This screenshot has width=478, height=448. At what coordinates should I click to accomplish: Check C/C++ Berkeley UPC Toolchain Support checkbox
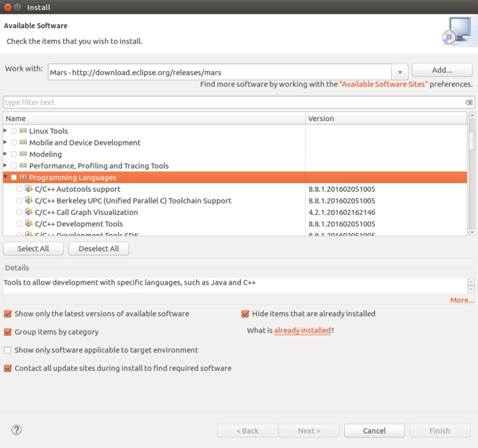pos(19,201)
